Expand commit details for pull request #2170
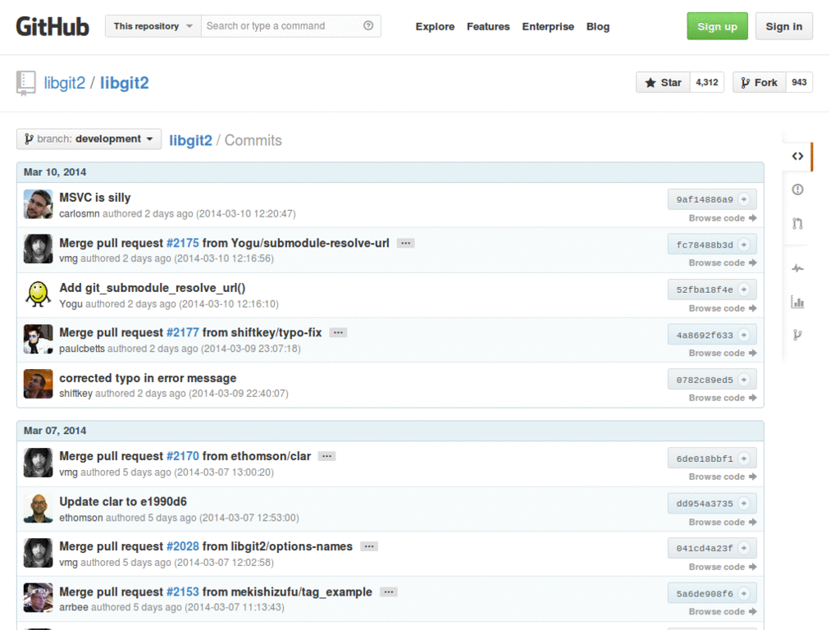This screenshot has width=840, height=630. point(326,456)
